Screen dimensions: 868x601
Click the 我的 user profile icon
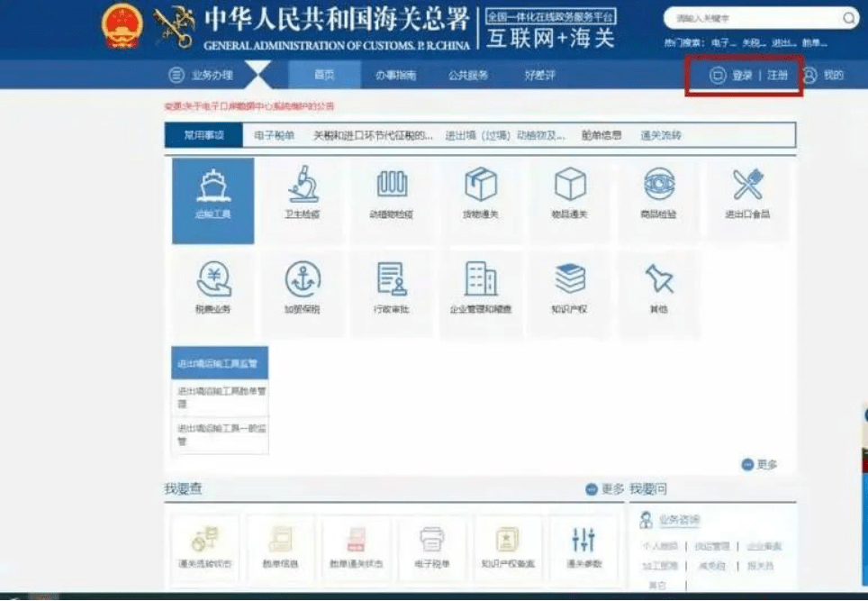point(809,76)
